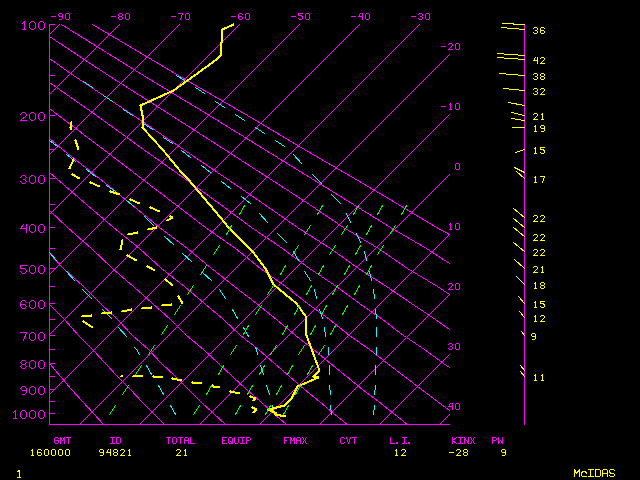Click the -60 temperature axis label
This screenshot has width=640, height=480.
pos(240,16)
